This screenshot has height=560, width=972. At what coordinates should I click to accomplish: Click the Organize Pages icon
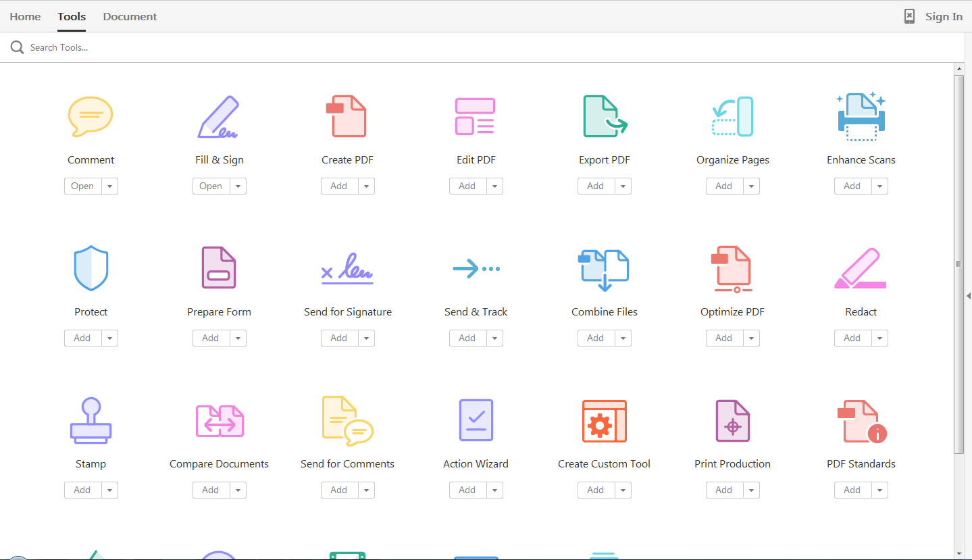point(732,116)
